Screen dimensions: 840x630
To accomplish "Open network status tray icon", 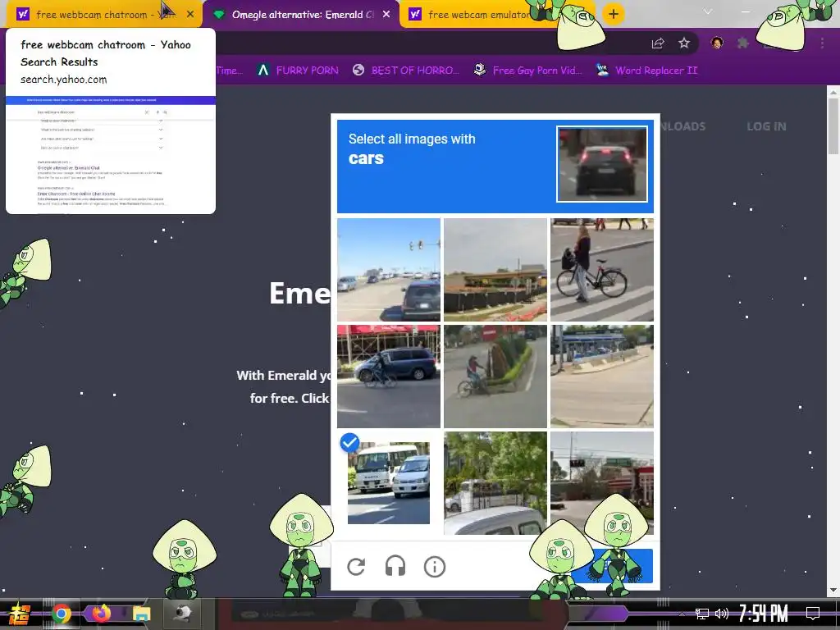I will 702,614.
